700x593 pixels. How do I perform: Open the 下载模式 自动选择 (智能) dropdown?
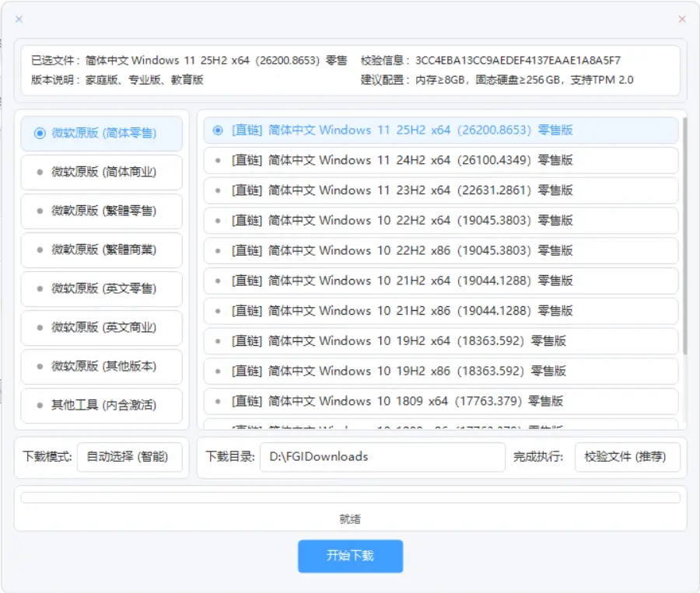(x=129, y=457)
